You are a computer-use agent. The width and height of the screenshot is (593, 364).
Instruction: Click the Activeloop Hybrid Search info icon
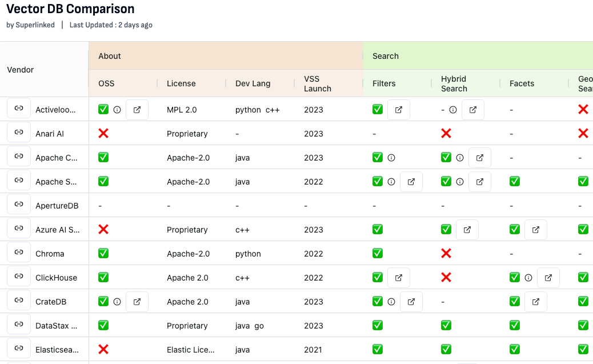(x=452, y=110)
